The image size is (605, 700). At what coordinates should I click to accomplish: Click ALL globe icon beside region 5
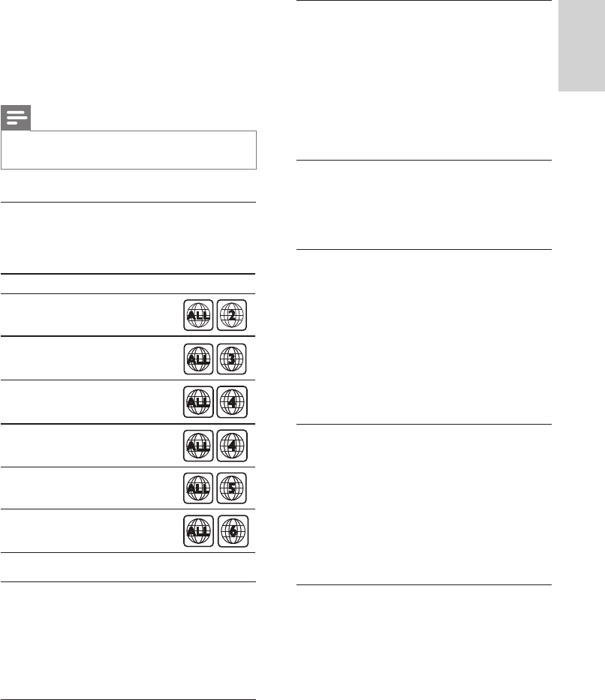(x=198, y=488)
